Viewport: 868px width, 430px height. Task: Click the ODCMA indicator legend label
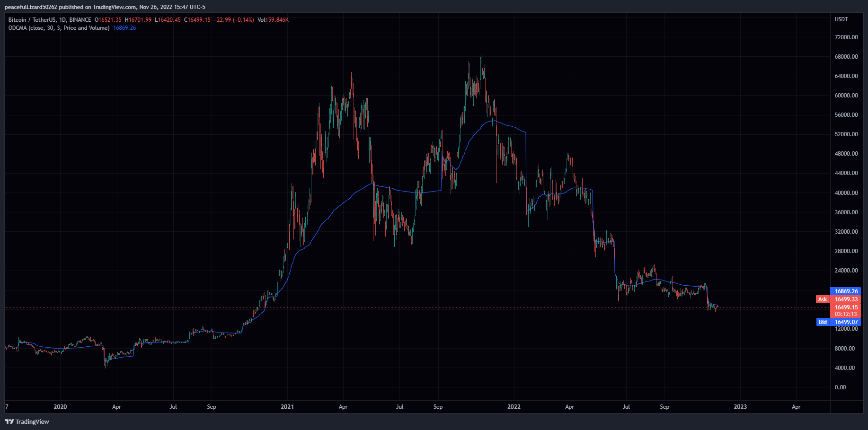click(59, 28)
